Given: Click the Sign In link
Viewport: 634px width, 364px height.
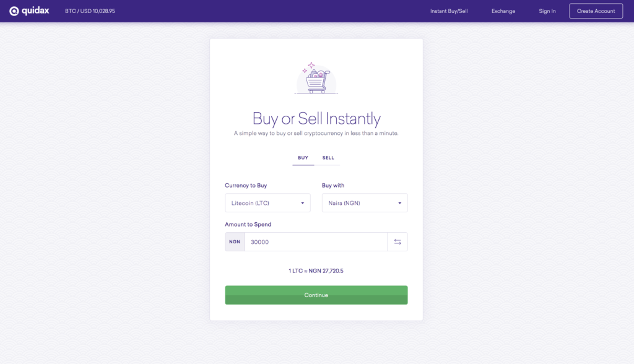Looking at the screenshot, I should coord(547,11).
